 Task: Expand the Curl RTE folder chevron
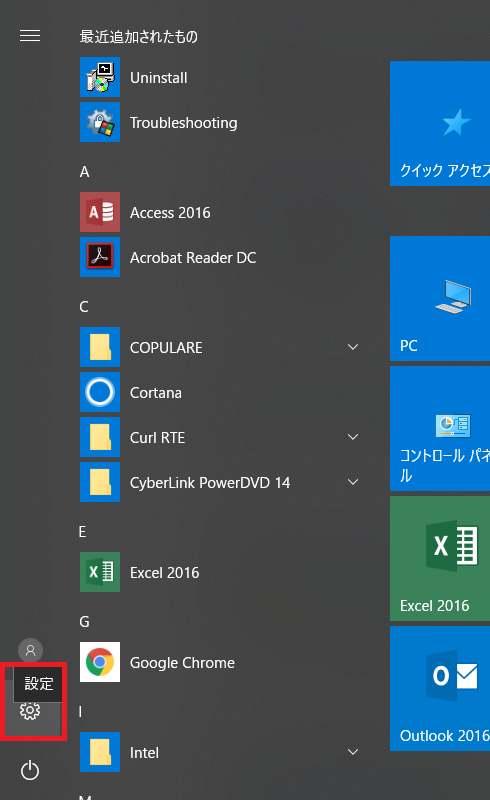pyautogui.click(x=353, y=437)
